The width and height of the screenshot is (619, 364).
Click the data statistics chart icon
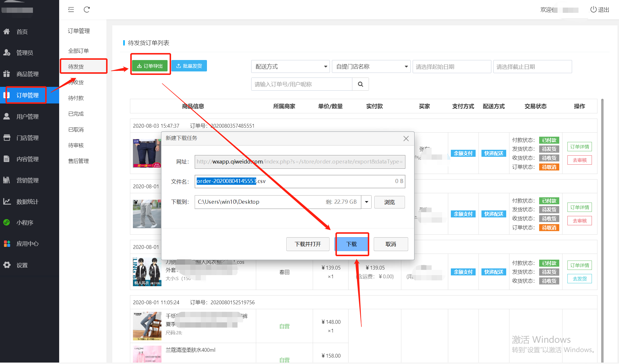coord(7,201)
